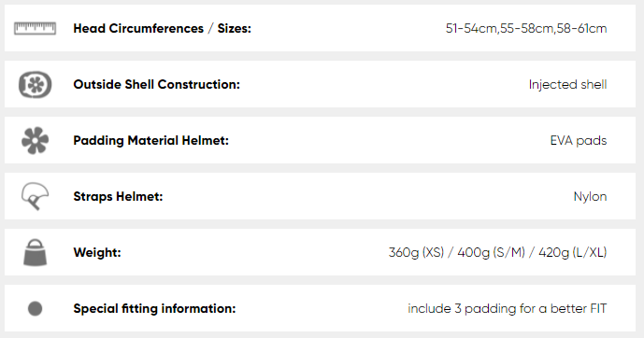
Task: Select the Head Circumferences / Sizes label
Action: pos(163,28)
